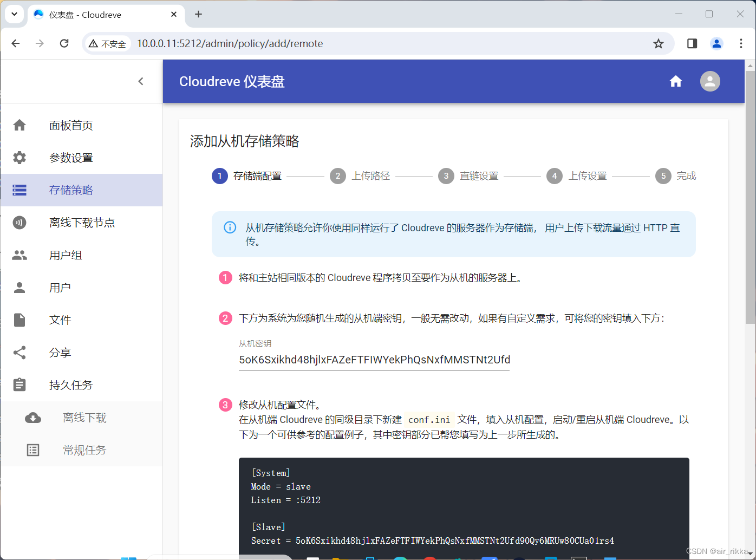Viewport: 756px width, 560px height.
Task: Open 用户 in the sidebar
Action: pyautogui.click(x=81, y=288)
